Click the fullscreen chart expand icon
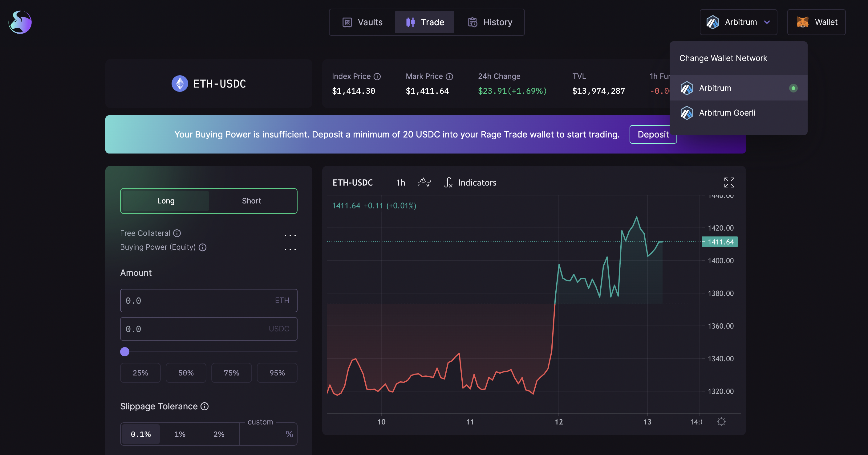The width and height of the screenshot is (868, 455). coord(729,182)
